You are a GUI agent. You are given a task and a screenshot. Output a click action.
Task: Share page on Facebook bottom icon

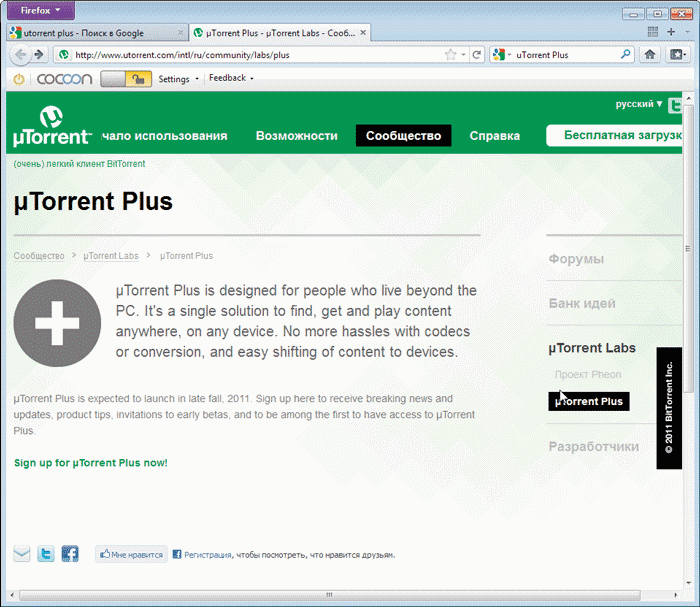click(x=70, y=554)
